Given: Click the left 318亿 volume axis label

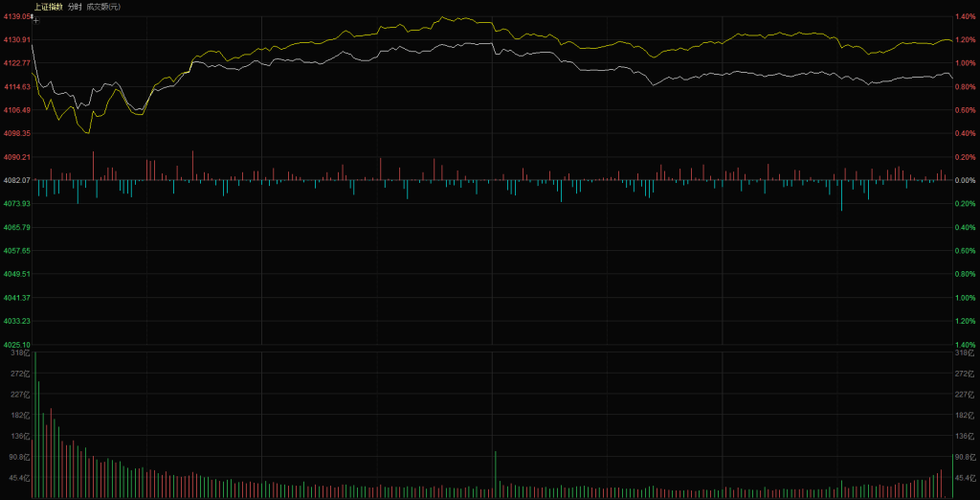Looking at the screenshot, I should click(x=17, y=353).
